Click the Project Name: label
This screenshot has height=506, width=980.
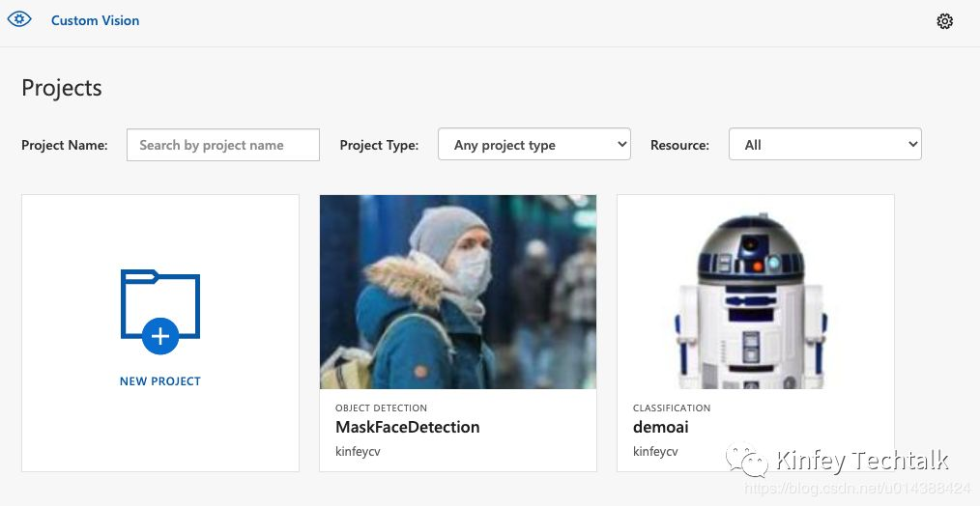coord(65,145)
